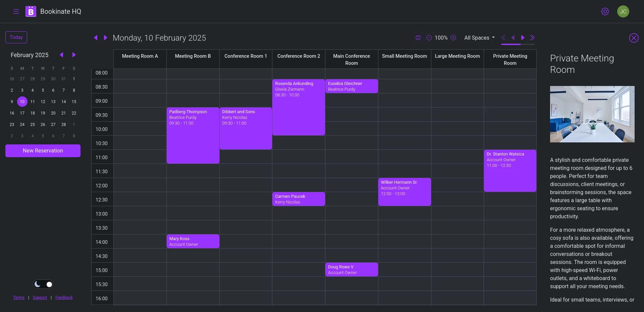Show next month in mini calendar
The image size is (644, 312).
pos(74,55)
